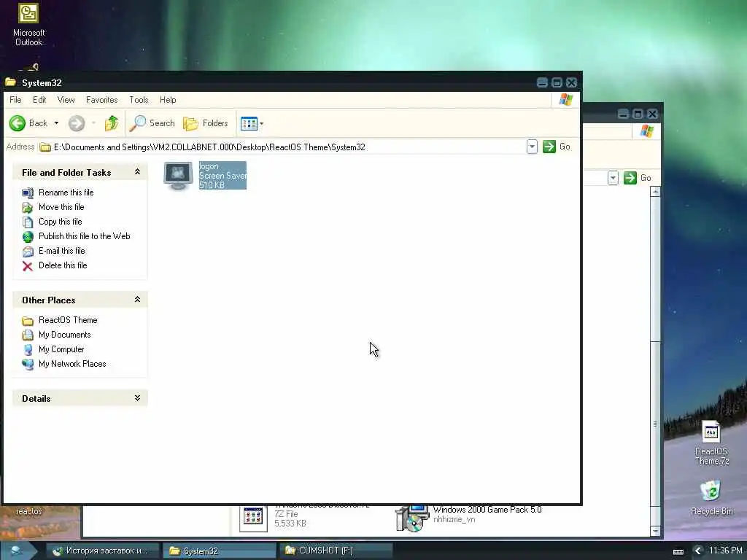This screenshot has width=747, height=560.
Task: Open the Tools menu
Action: coord(139,99)
